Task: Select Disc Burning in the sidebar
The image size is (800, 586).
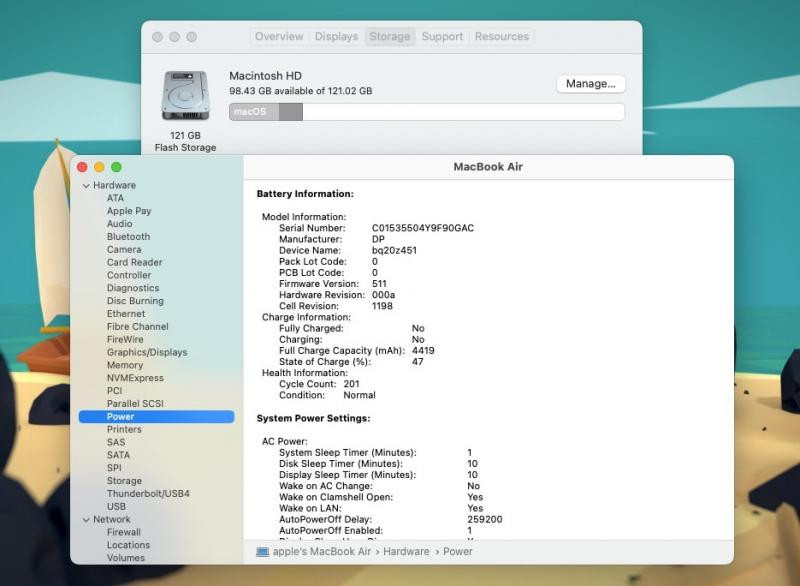Action: click(135, 301)
